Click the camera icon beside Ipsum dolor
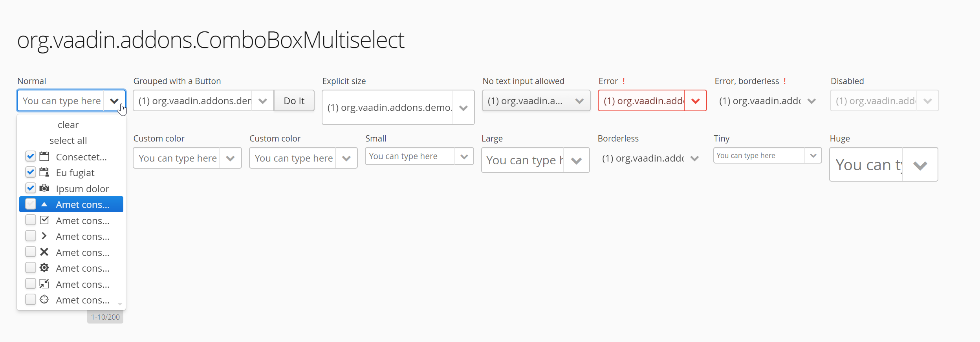Screen dimensions: 980x342 coord(44,188)
